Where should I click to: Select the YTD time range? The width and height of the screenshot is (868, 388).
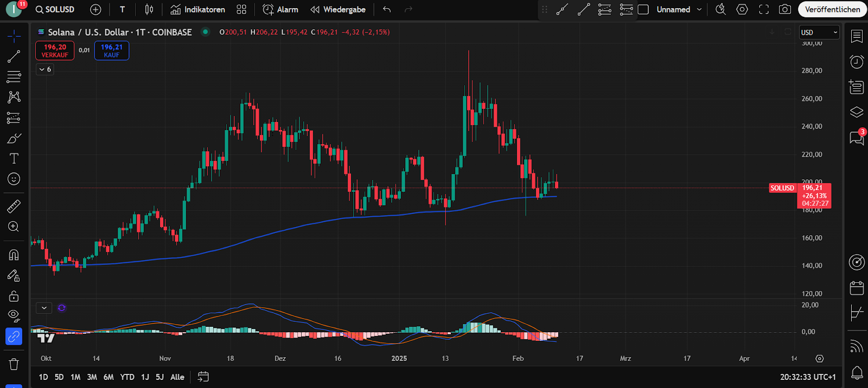pyautogui.click(x=127, y=377)
